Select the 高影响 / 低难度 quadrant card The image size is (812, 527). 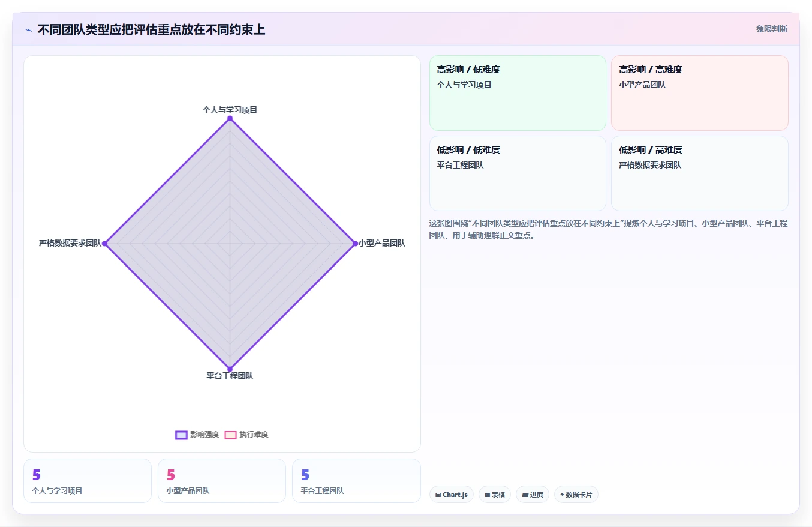click(x=518, y=93)
